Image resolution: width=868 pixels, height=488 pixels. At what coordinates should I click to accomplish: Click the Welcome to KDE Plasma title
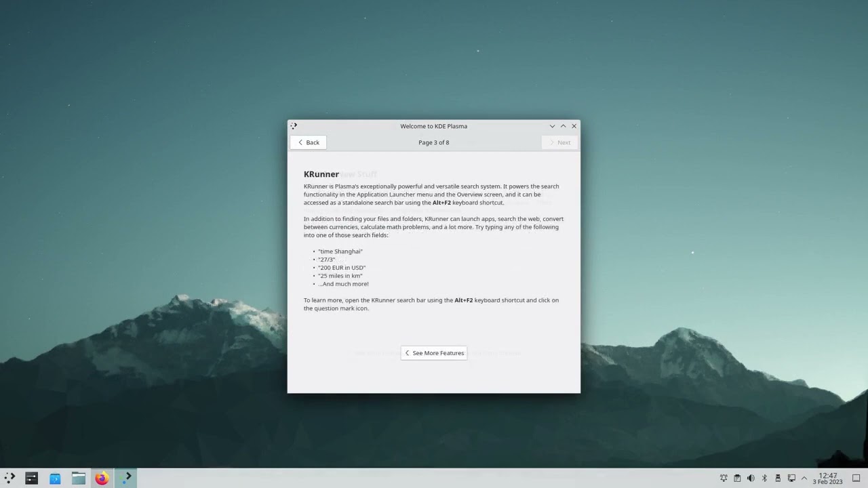(434, 126)
